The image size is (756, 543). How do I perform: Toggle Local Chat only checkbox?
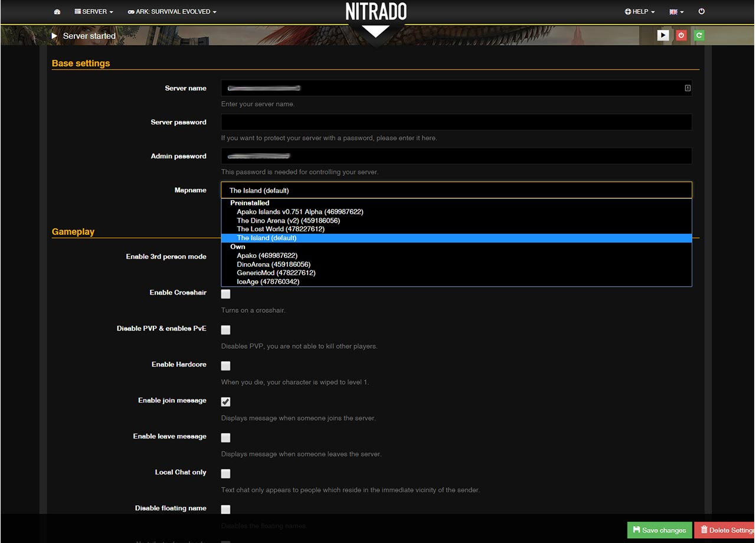[x=225, y=473]
